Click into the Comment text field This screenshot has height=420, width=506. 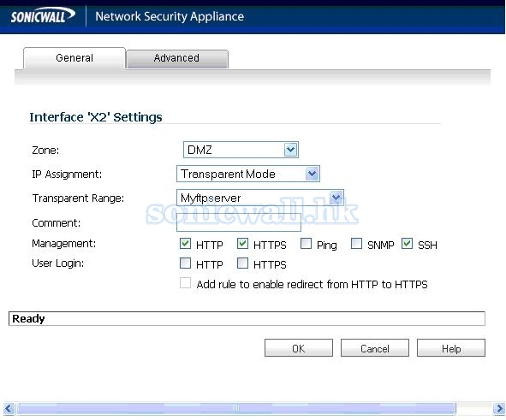pos(239,222)
